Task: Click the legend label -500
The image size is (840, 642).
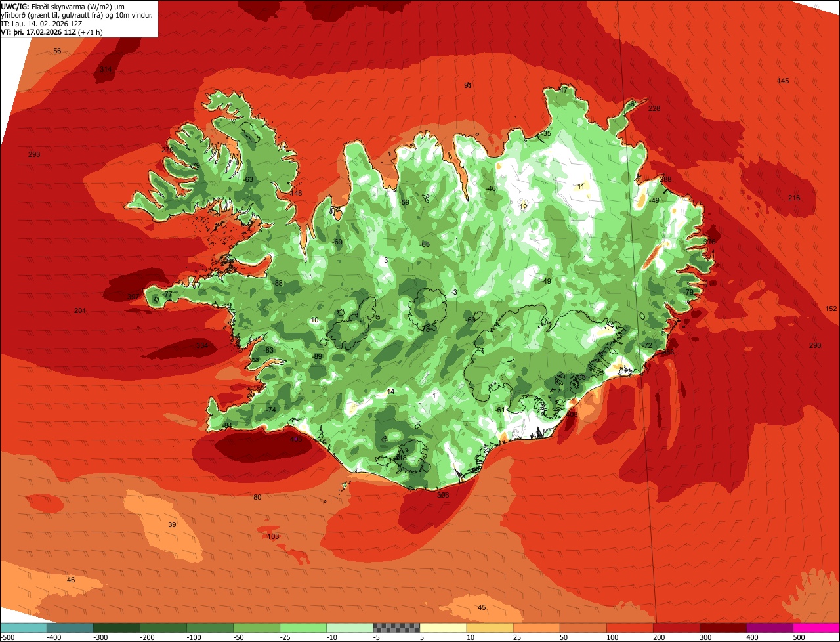Action: [x=8, y=637]
